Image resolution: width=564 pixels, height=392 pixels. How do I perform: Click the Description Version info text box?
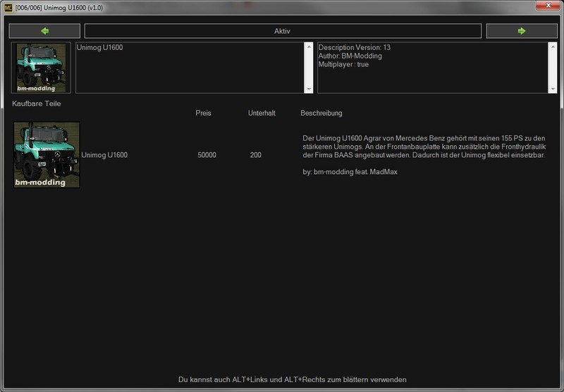[431, 67]
